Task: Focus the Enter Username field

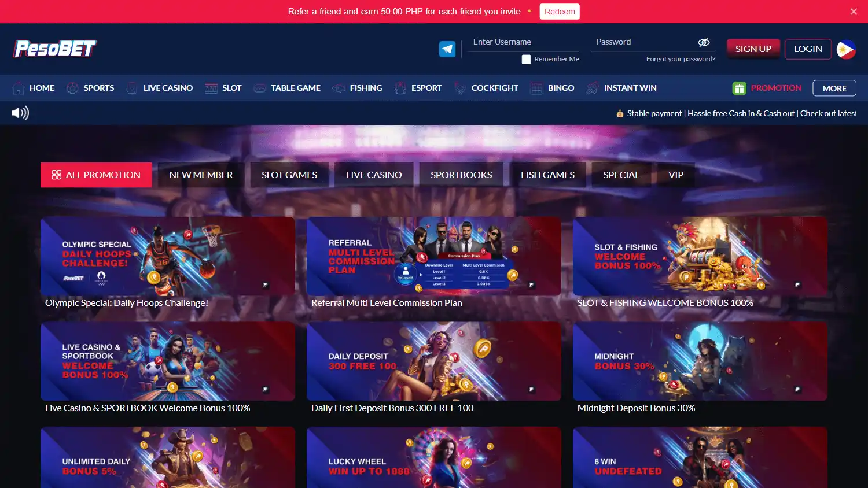Action: point(523,42)
